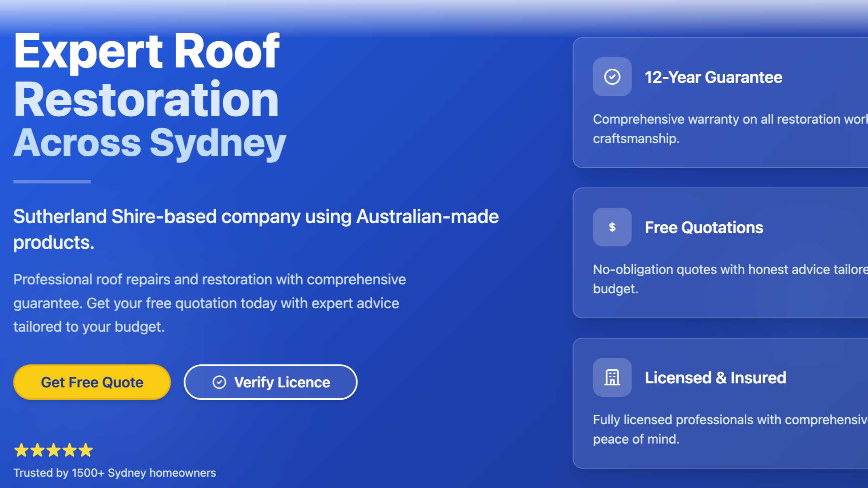Click the checkmark icon in 12-Year Guarantee card
This screenshot has height=488, width=868.
click(612, 77)
